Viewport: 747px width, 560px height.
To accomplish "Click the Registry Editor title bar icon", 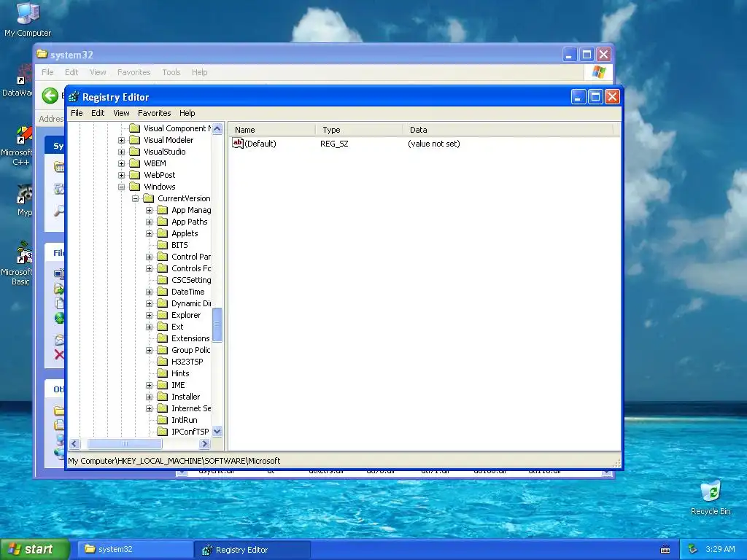I will tap(74, 97).
